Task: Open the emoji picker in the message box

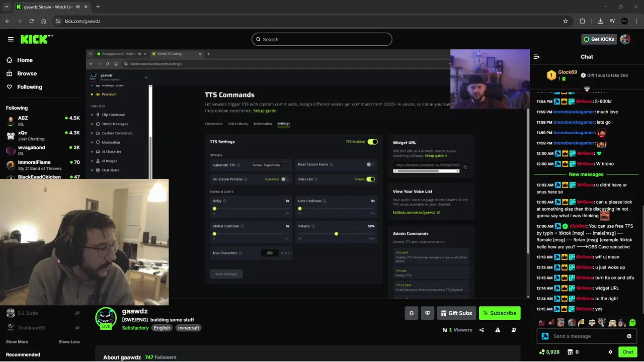Action: click(x=629, y=336)
